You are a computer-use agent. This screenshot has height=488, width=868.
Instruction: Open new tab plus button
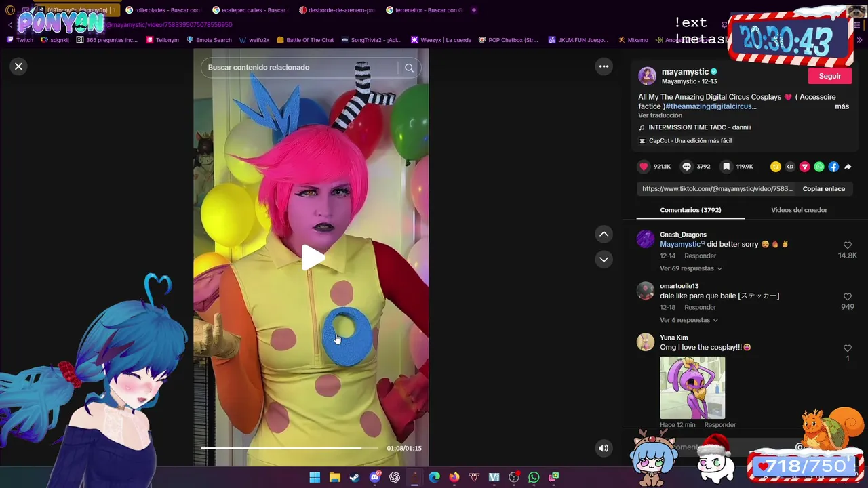(x=473, y=10)
